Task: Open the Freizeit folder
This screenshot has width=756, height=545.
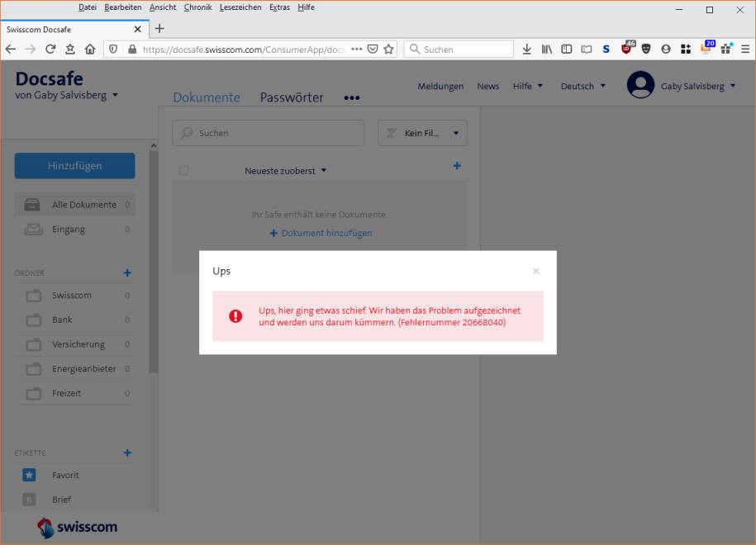Action: tap(74, 394)
